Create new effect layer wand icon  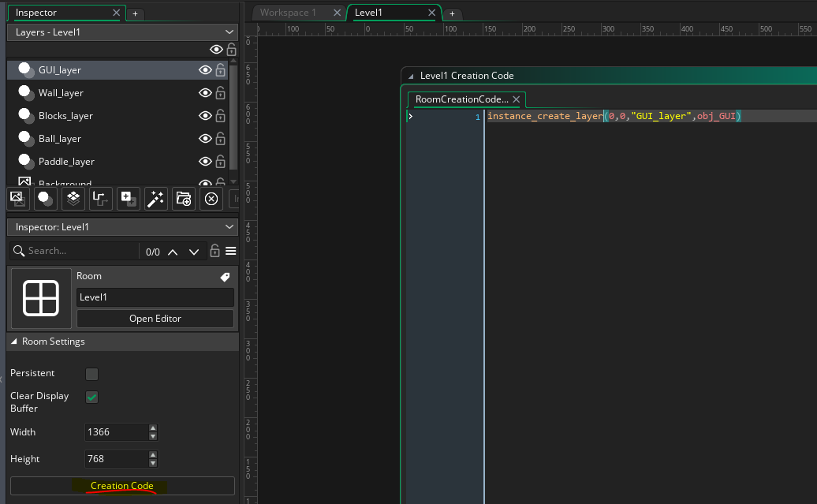pyautogui.click(x=156, y=199)
